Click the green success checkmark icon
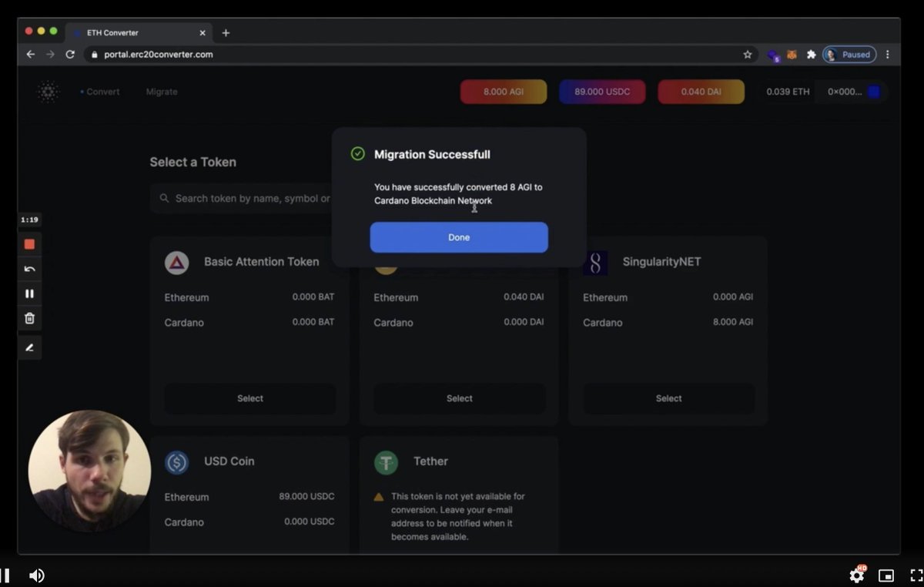The height and width of the screenshot is (587, 924). coord(357,154)
